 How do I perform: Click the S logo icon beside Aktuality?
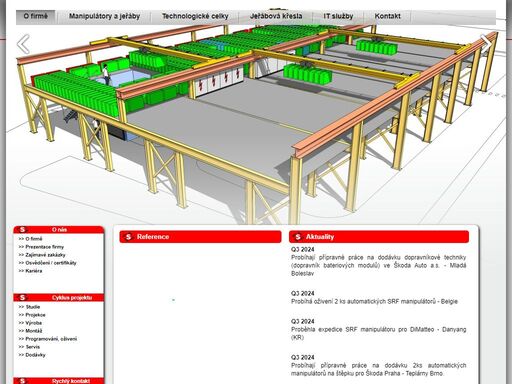point(298,237)
